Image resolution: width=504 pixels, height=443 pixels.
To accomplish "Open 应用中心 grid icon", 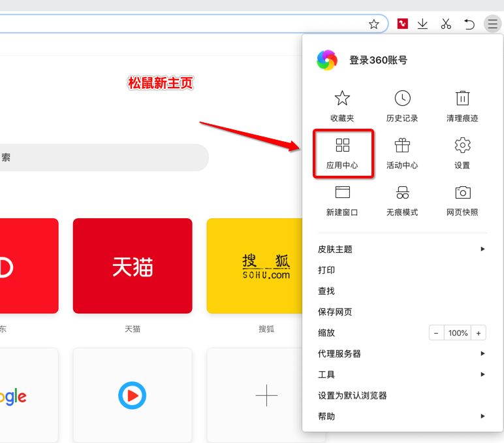I will point(342,145).
